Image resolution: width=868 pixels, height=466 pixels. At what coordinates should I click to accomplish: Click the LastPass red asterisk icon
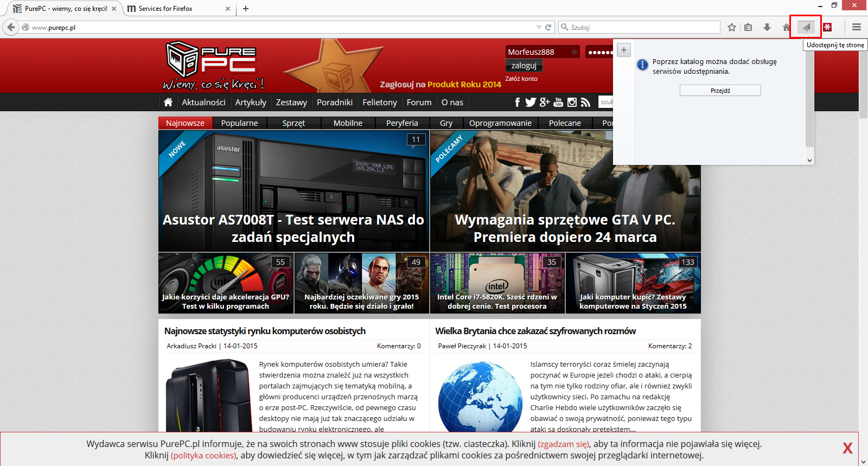point(827,27)
